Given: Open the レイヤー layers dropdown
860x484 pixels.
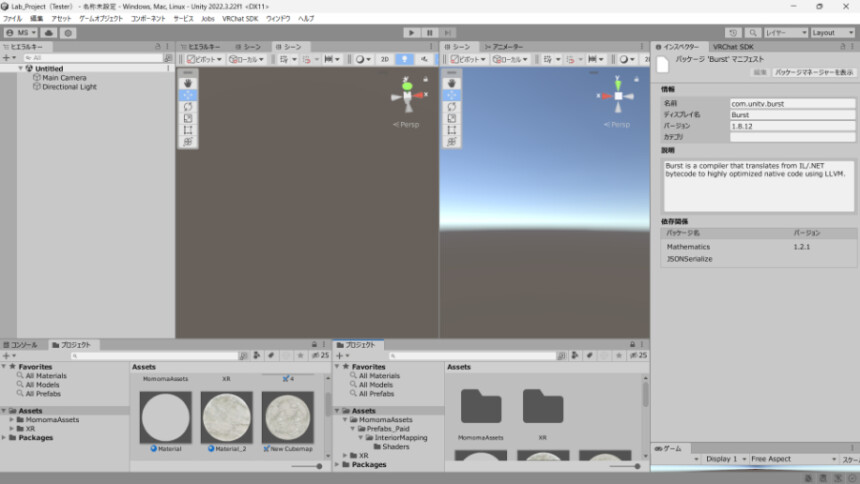Looking at the screenshot, I should point(786,33).
